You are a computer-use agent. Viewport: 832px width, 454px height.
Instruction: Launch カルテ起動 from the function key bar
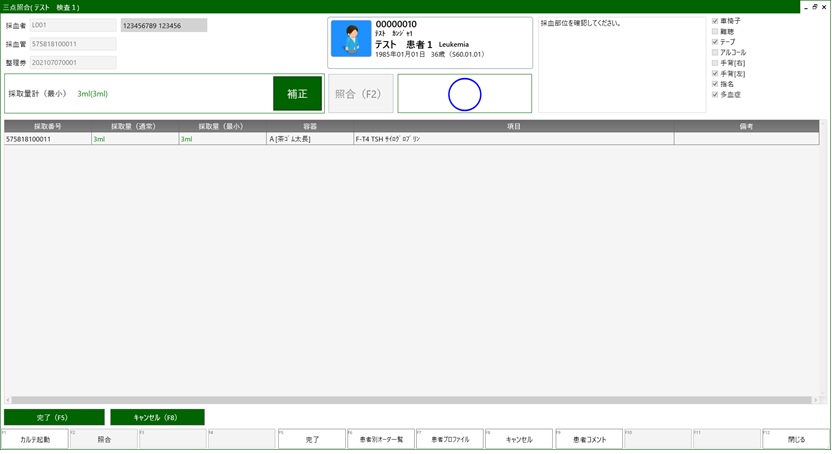pyautogui.click(x=35, y=439)
